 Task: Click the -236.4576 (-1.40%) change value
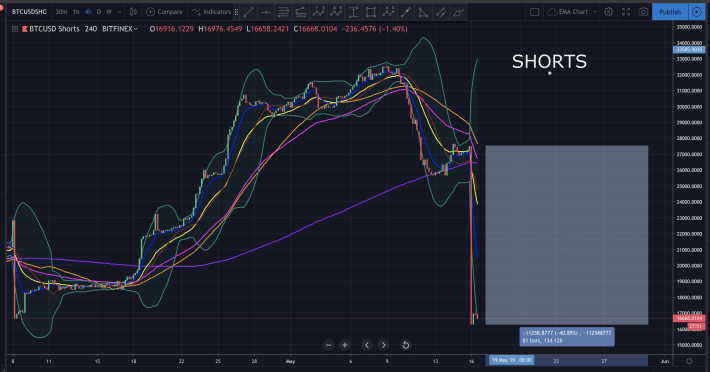[x=374, y=29]
